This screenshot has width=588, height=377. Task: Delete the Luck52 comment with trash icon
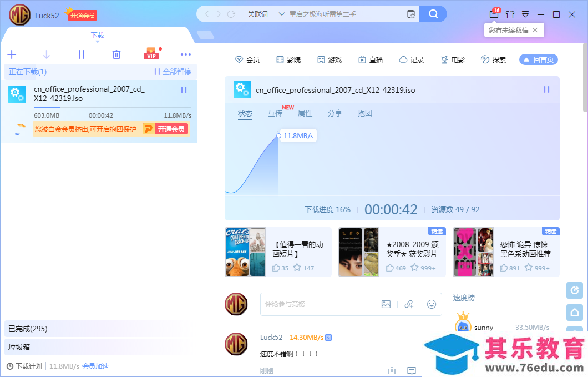(x=392, y=371)
